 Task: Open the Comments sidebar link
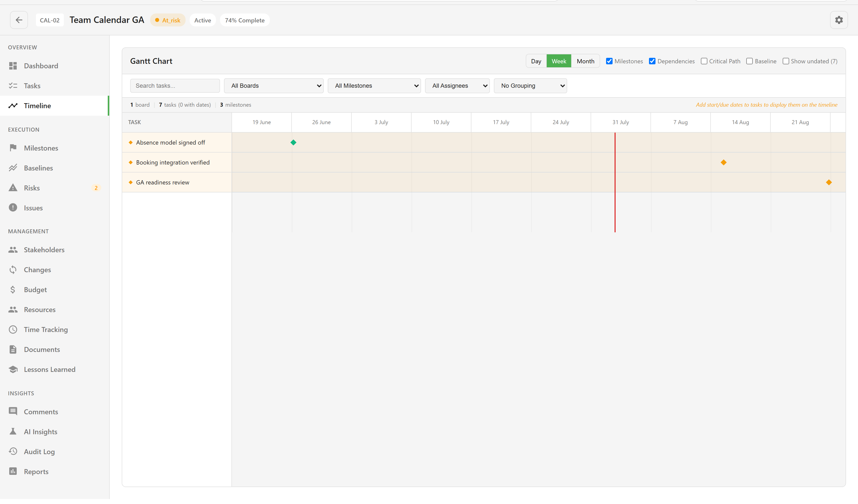point(54,412)
